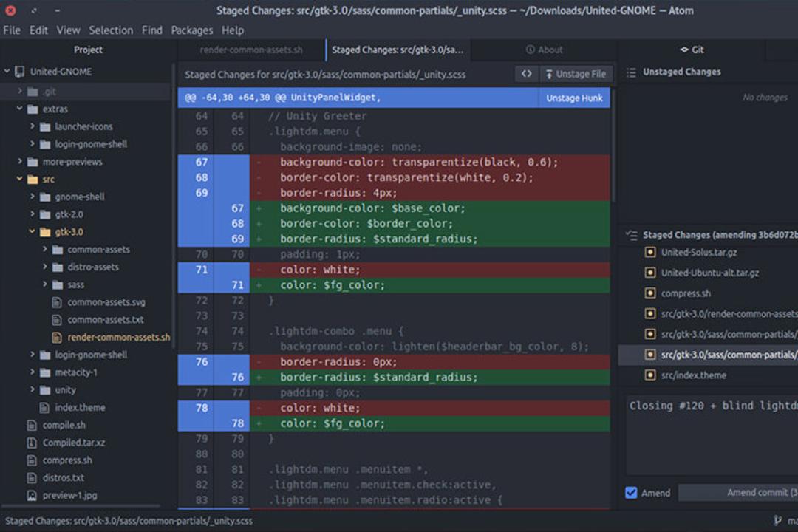Viewport: 798px width, 532px height.
Task: Expand the gnome-shell folder chevron
Action: point(32,197)
